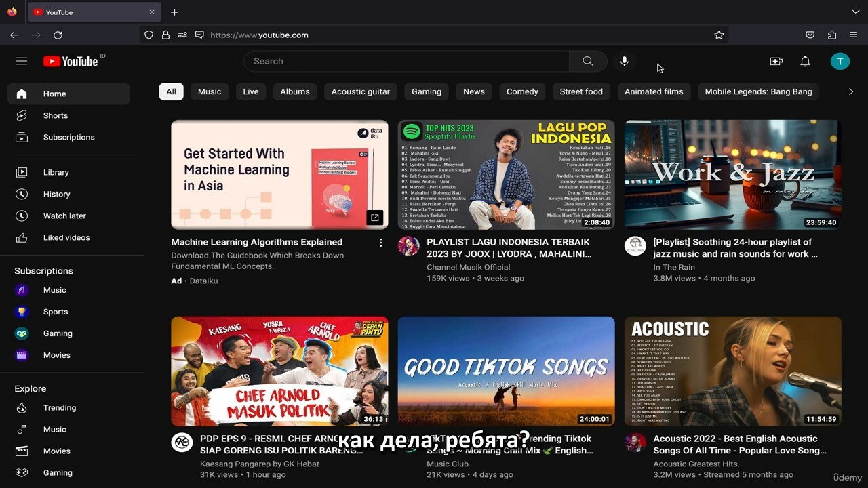868x488 pixels.
Task: Open the notifications bell
Action: click(x=805, y=61)
